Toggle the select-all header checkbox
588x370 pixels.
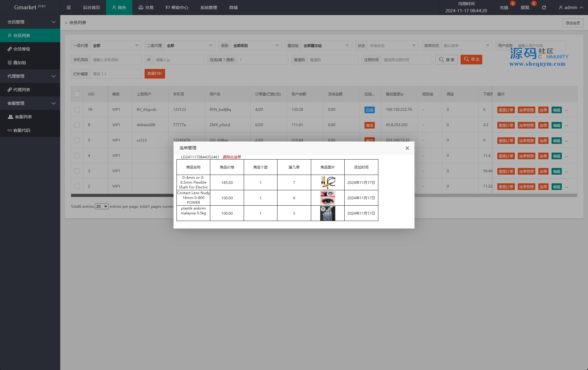pyautogui.click(x=77, y=94)
